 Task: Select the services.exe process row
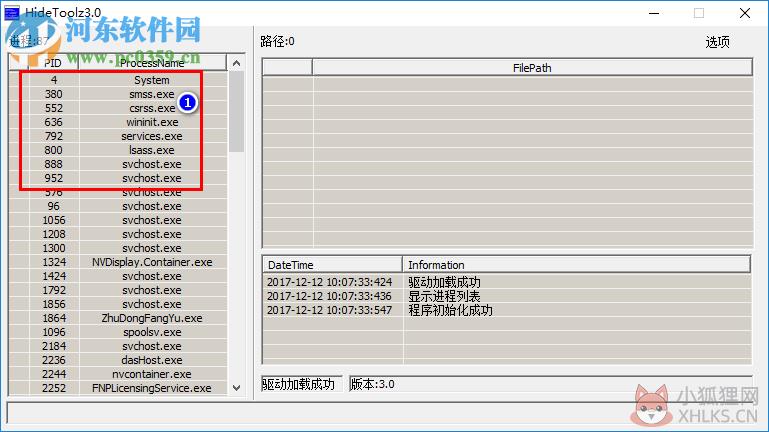pos(118,136)
